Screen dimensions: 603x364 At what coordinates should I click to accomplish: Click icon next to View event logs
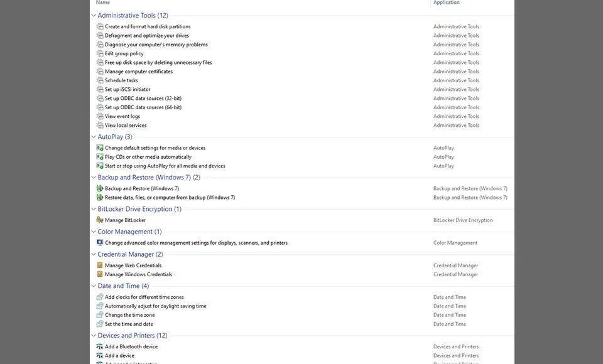(100, 116)
